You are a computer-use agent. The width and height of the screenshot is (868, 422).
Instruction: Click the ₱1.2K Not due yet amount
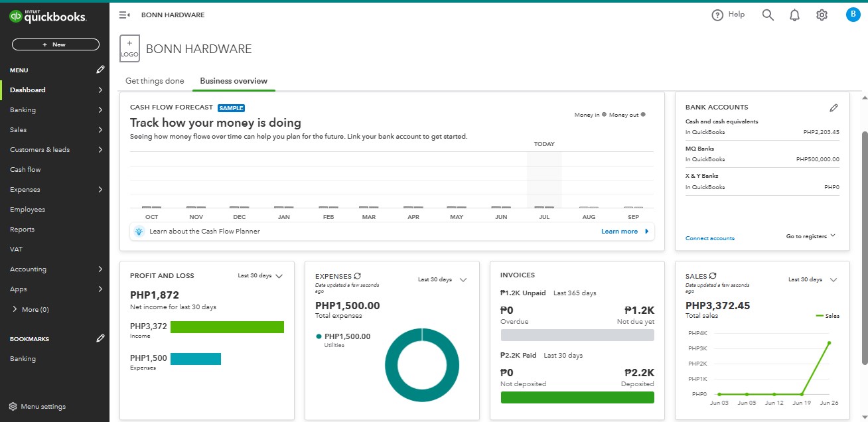coord(640,310)
